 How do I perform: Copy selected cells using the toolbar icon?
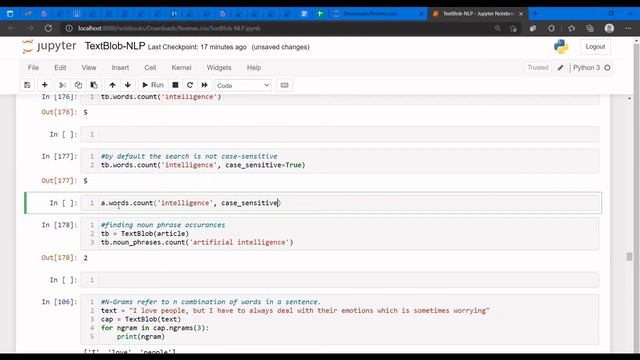point(78,85)
